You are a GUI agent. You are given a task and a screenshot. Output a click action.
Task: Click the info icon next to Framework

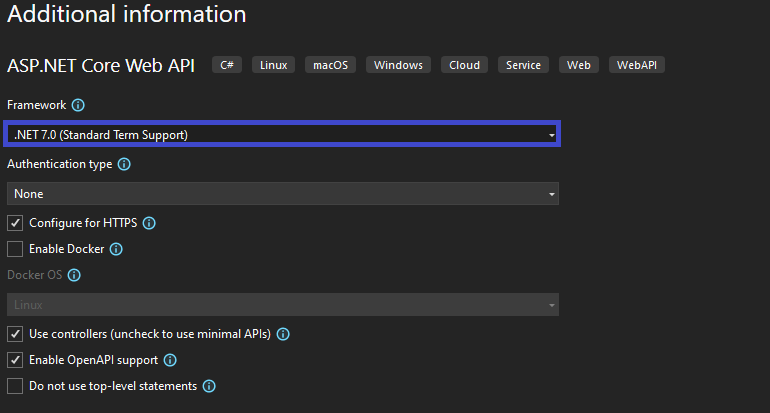pyautogui.click(x=78, y=105)
